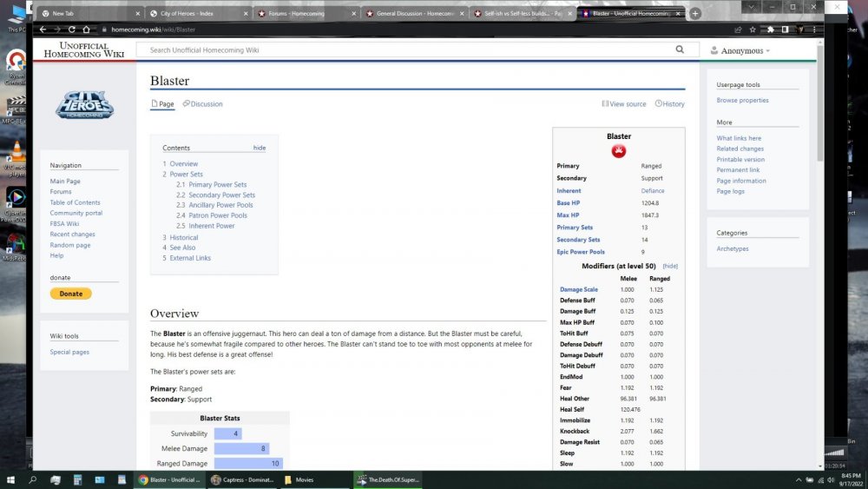Show hidden icons in the system tray

(x=798, y=479)
